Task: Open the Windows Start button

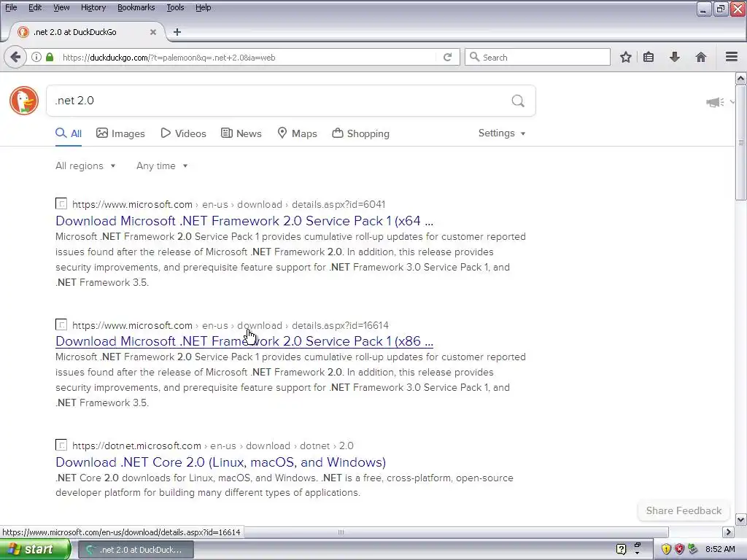Action: click(35, 549)
